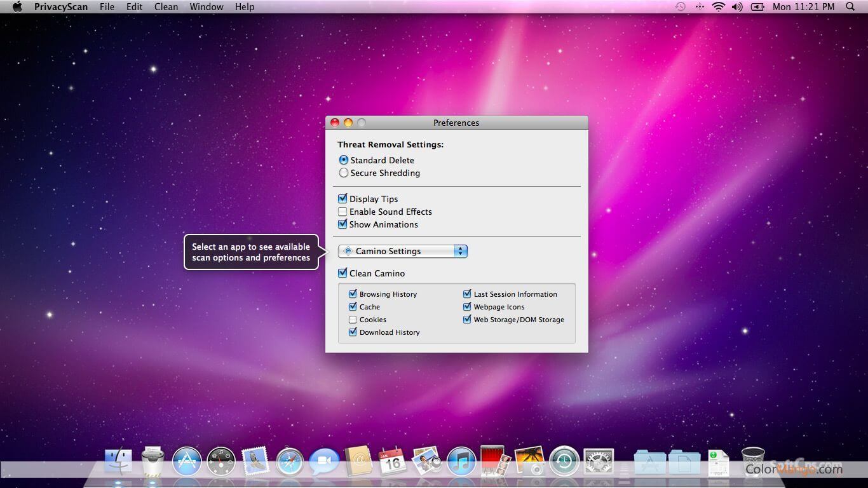Open the Help menu

pos(245,7)
